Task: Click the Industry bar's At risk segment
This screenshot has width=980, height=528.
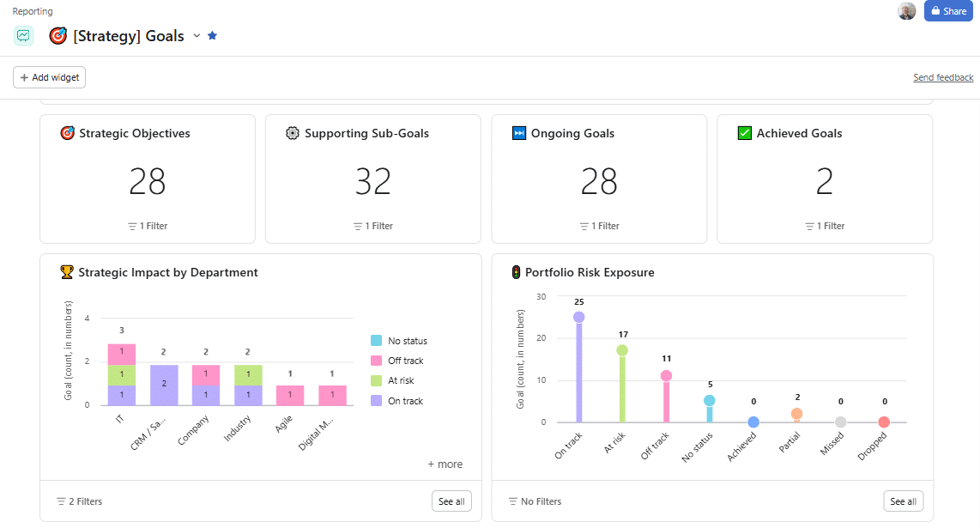Action: click(x=248, y=374)
